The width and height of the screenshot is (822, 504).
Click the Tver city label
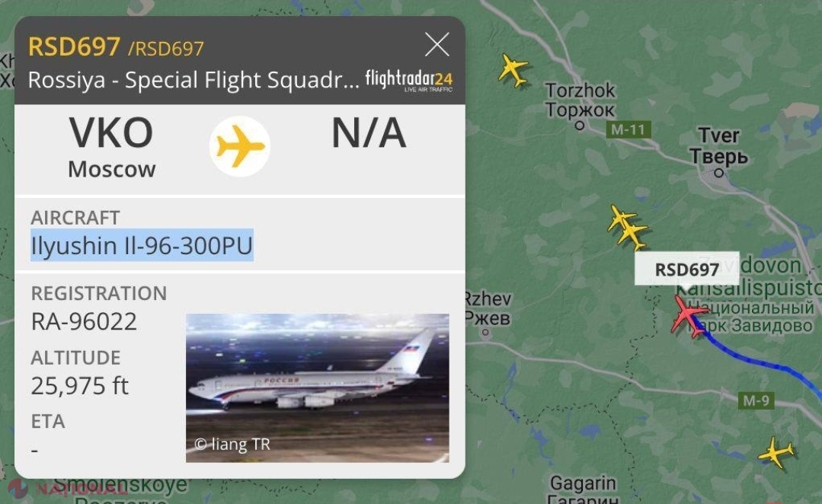click(718, 146)
